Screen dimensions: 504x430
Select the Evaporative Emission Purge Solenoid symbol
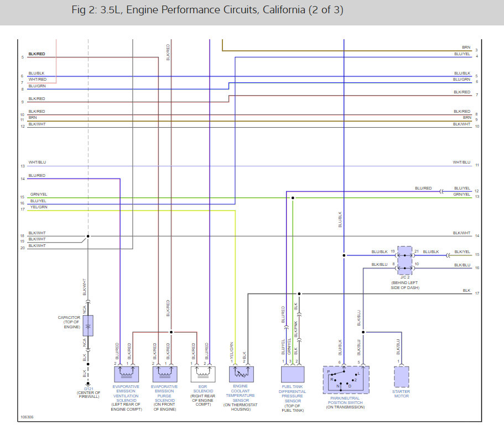[x=165, y=374]
